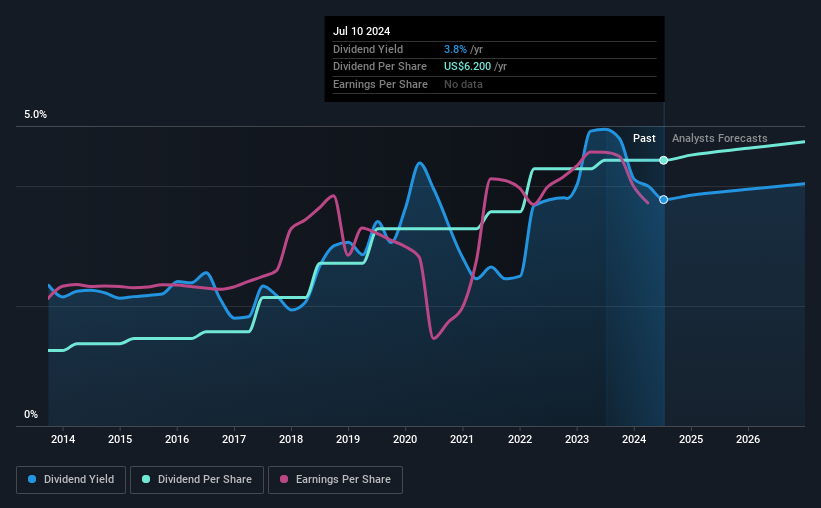
Task: Click the 3.8% dividend yield value
Action: [455, 49]
